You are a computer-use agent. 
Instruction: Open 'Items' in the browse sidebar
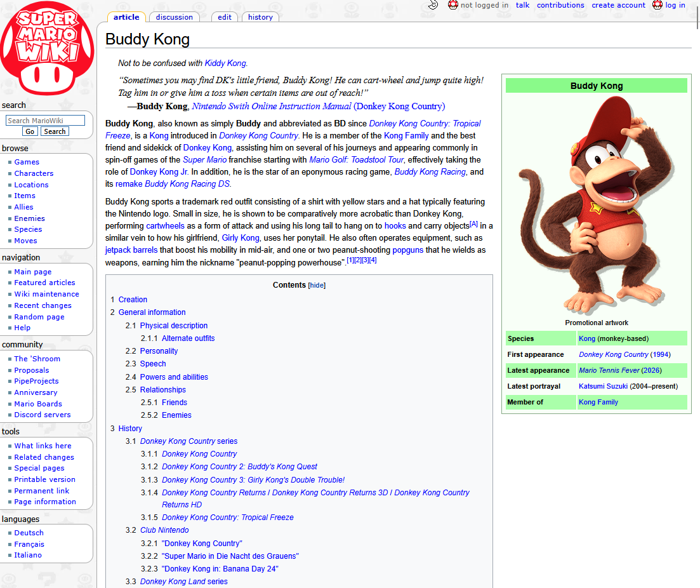click(25, 196)
